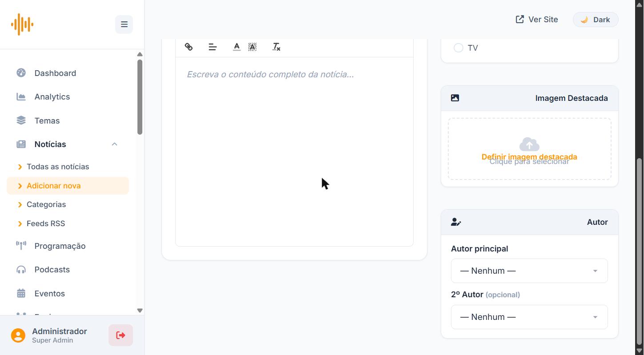Viewport: 644px width, 355px height.
Task: Click the logout icon button
Action: tap(121, 335)
